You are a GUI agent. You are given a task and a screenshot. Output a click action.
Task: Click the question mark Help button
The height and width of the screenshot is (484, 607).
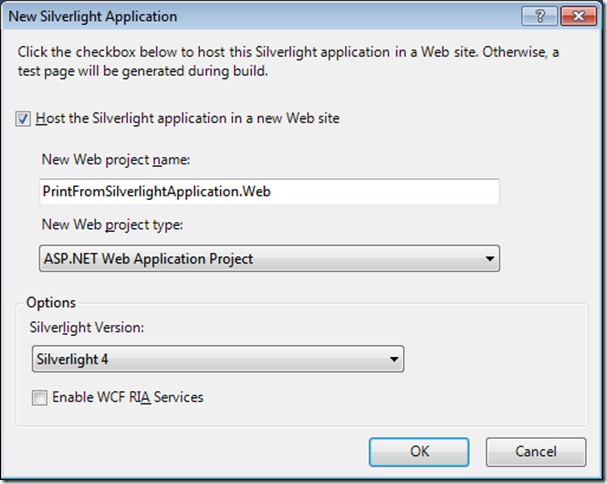click(539, 16)
